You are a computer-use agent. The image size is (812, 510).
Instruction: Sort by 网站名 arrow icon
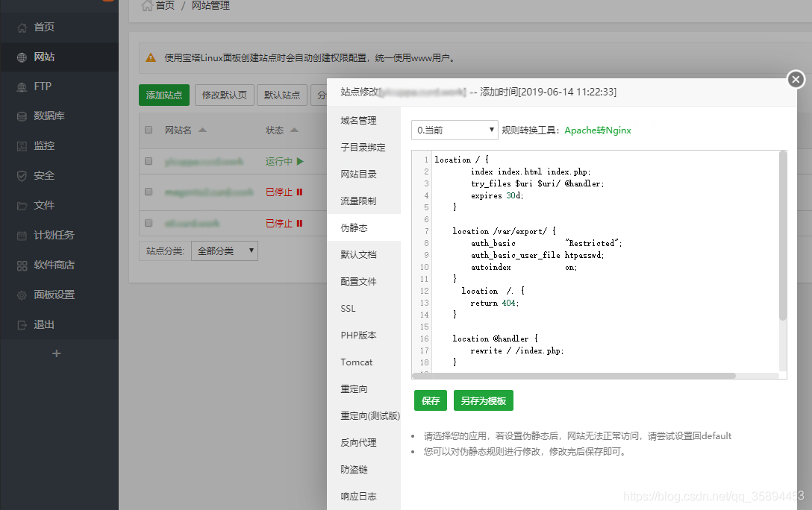pos(202,130)
